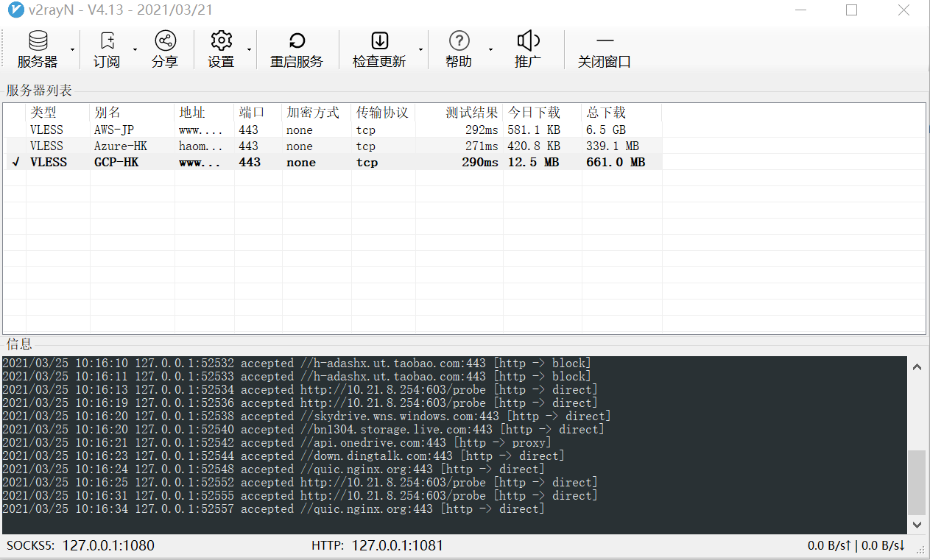Sort by the 加密方式 column header

coord(317,113)
